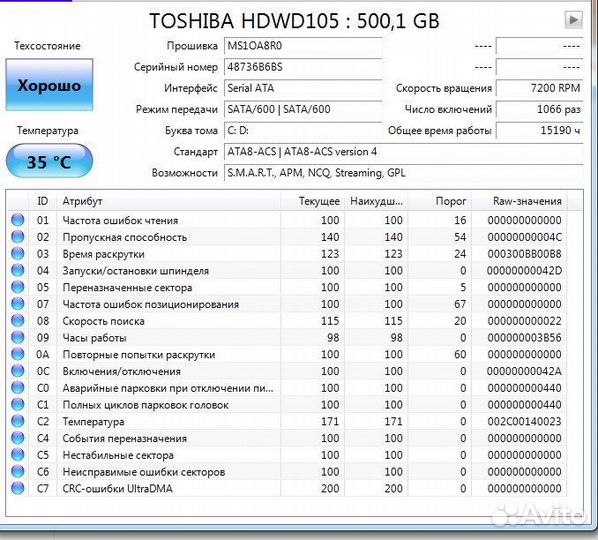The image size is (598, 540).
Task: Select the Повторные попытки раскрутки row
Action: tap(287, 354)
